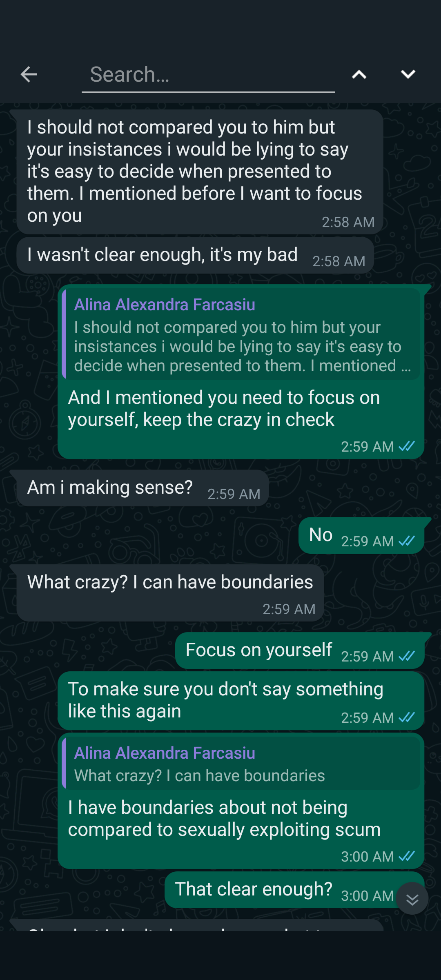Tap message about "sexually exploiting scum"

click(224, 819)
